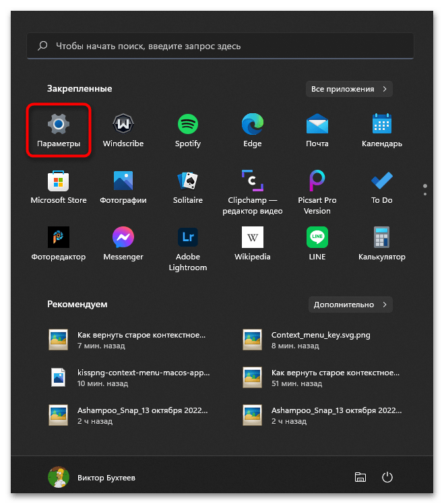Launch Windscribe from pinned apps
444x504 pixels.
pyautogui.click(x=123, y=130)
